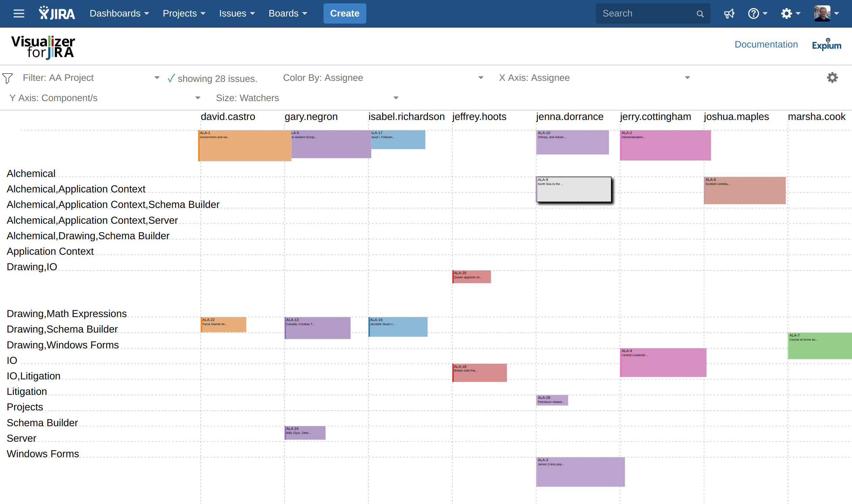Expand the Filter: AA Project dropdown
Image resolution: width=852 pixels, height=504 pixels.
(x=157, y=78)
